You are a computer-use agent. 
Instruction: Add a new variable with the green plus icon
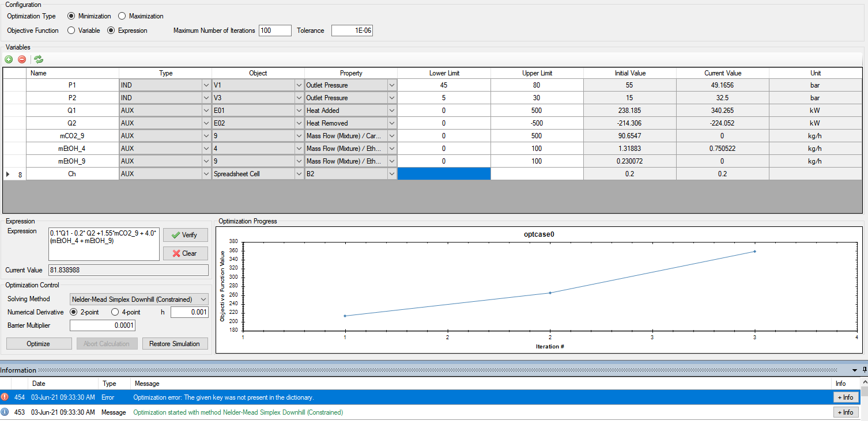pos(9,59)
